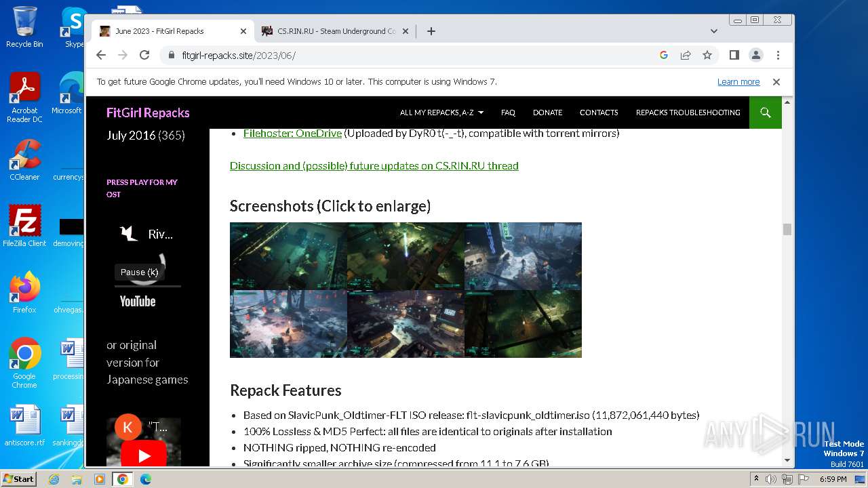View site info lock icon
Viewport: 868px width, 488px height.
click(x=171, y=56)
